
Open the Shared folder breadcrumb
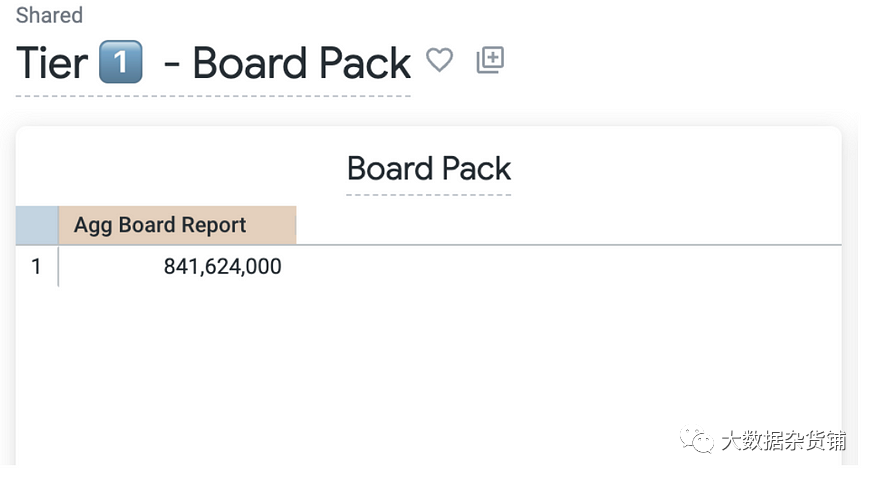49,16
